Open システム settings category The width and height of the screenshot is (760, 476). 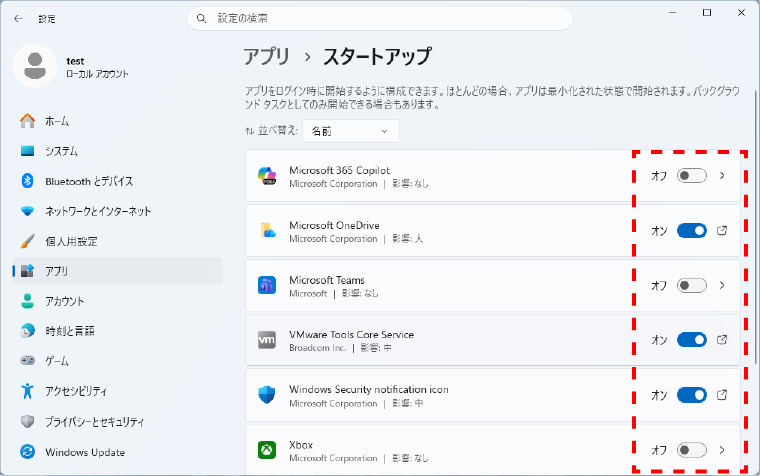(117, 151)
